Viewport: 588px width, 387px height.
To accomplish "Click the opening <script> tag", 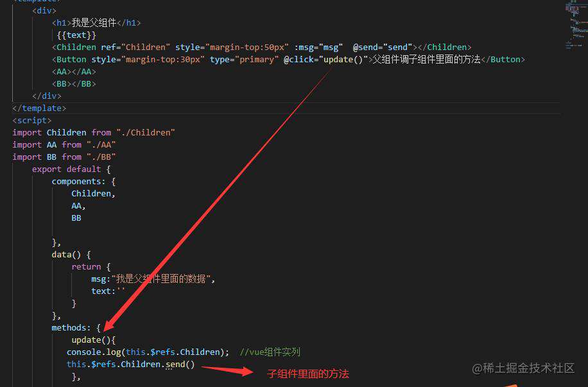I will coord(32,121).
